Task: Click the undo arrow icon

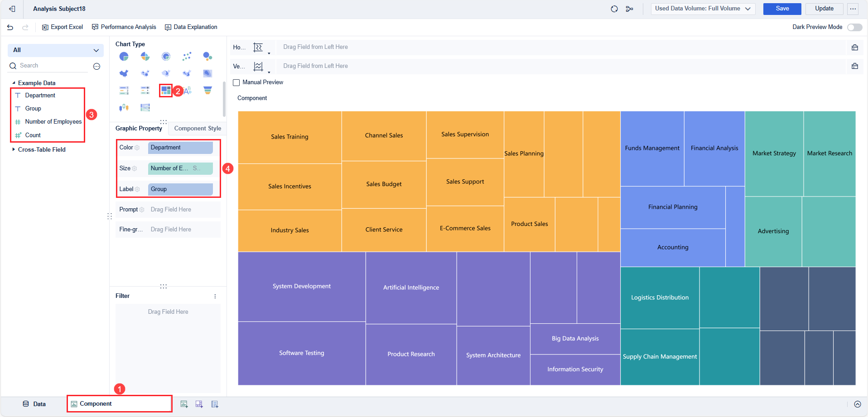Action: (10, 27)
